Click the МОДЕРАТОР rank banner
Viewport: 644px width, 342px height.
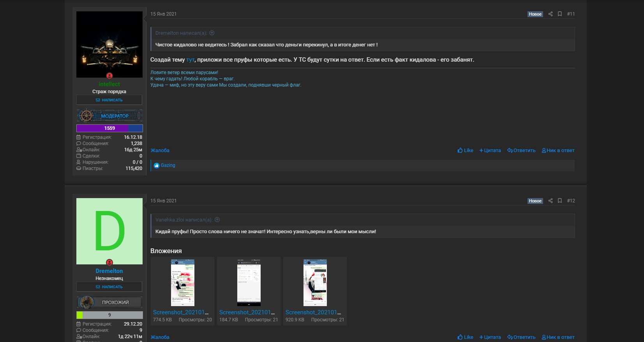coord(109,116)
